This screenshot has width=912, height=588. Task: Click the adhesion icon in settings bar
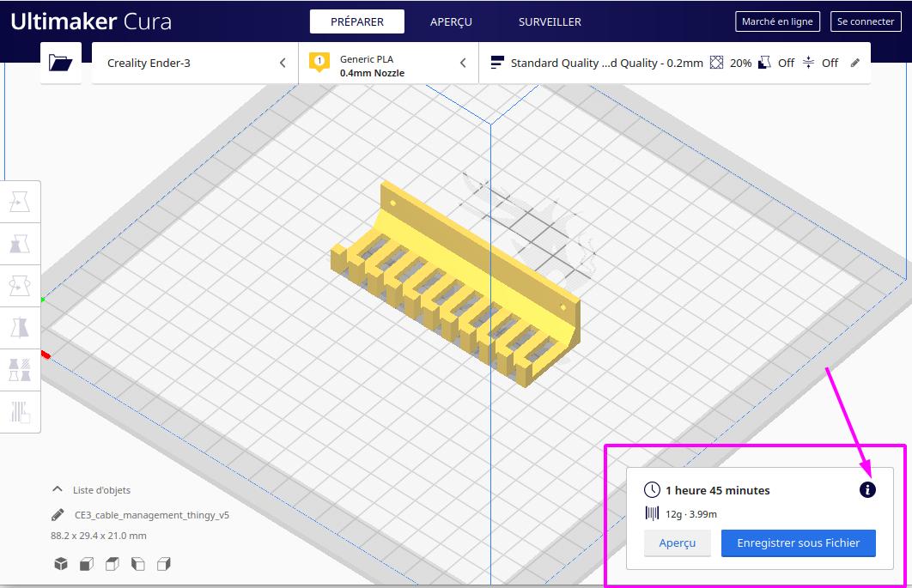tap(808, 62)
